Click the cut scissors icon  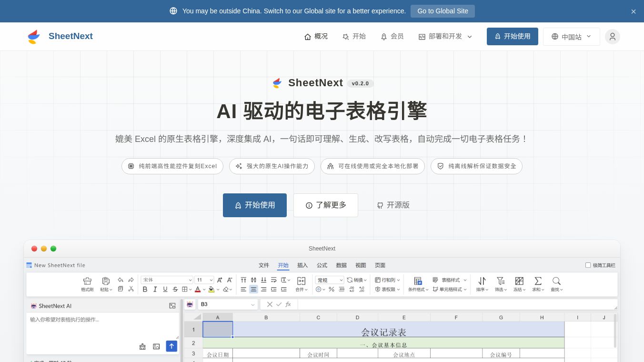pyautogui.click(x=131, y=289)
